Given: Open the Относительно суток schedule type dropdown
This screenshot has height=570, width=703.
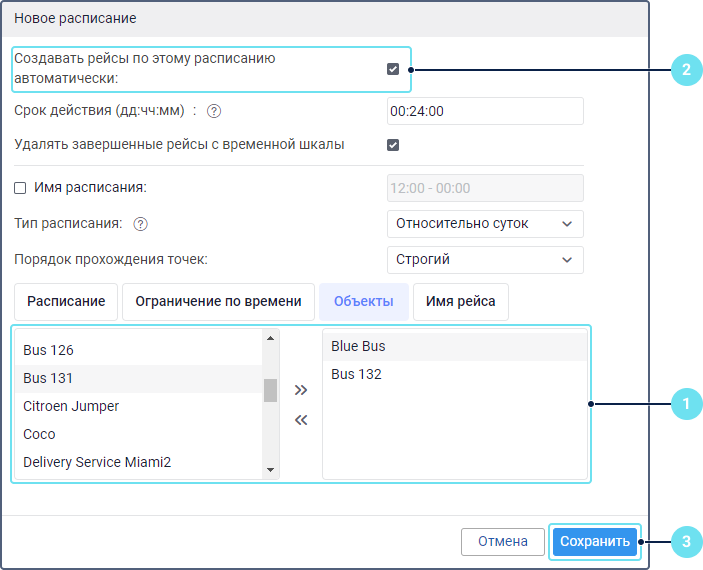Looking at the screenshot, I should coord(485,223).
